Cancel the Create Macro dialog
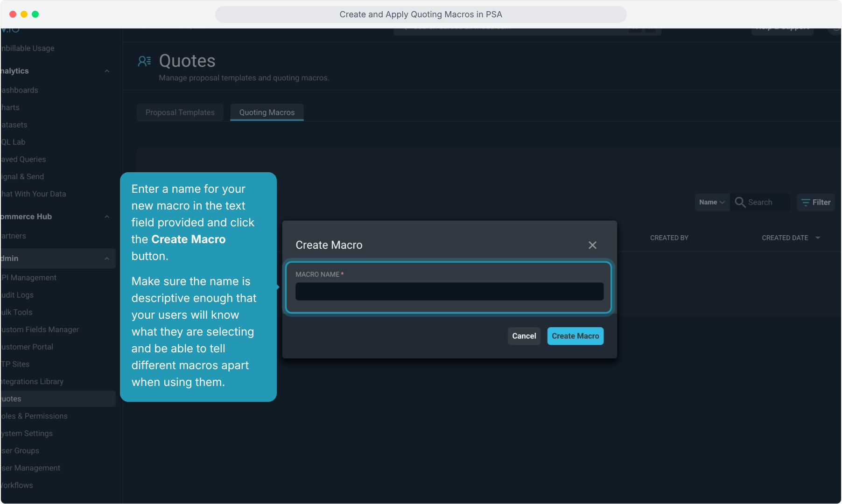Screen dimensions: 842x504 524,336
